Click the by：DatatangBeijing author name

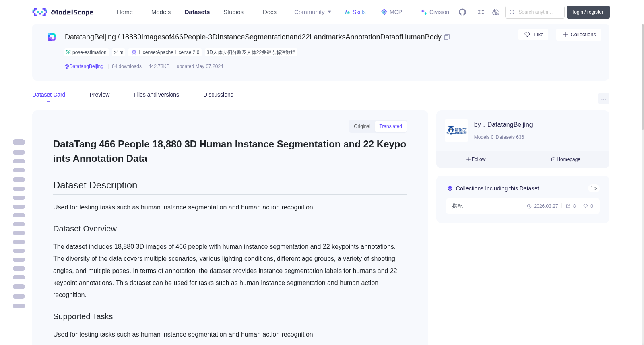(503, 125)
